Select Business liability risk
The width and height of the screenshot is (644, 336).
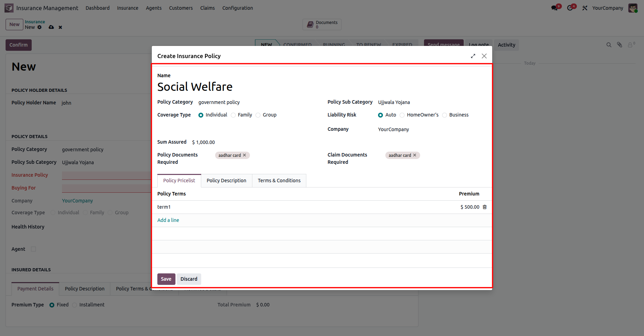(x=445, y=115)
